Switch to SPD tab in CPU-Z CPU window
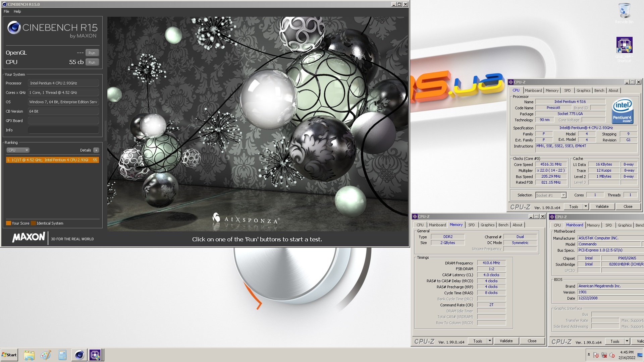The width and height of the screenshot is (644, 362). pos(567,90)
